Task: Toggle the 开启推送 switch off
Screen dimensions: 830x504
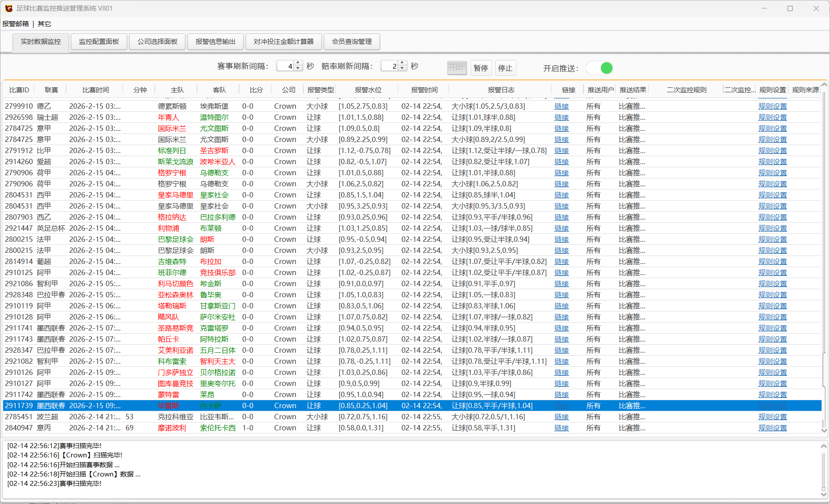Action: point(600,68)
